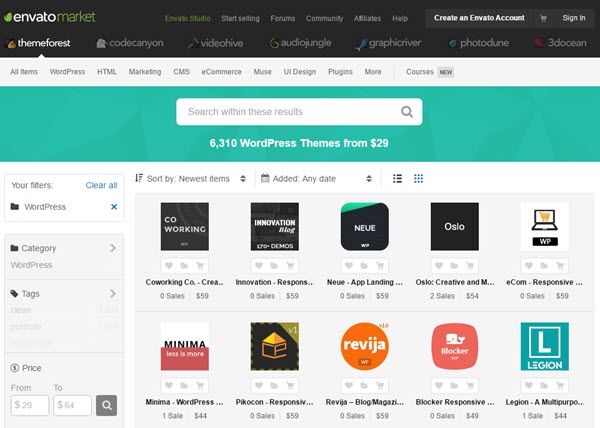This screenshot has height=428, width=600.
Task: Open the Plugins category tab
Action: pyautogui.click(x=340, y=72)
